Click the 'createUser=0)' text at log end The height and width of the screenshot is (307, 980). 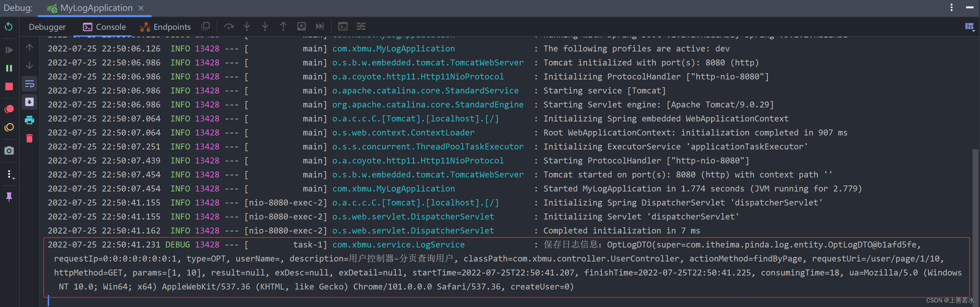pyautogui.click(x=542, y=287)
